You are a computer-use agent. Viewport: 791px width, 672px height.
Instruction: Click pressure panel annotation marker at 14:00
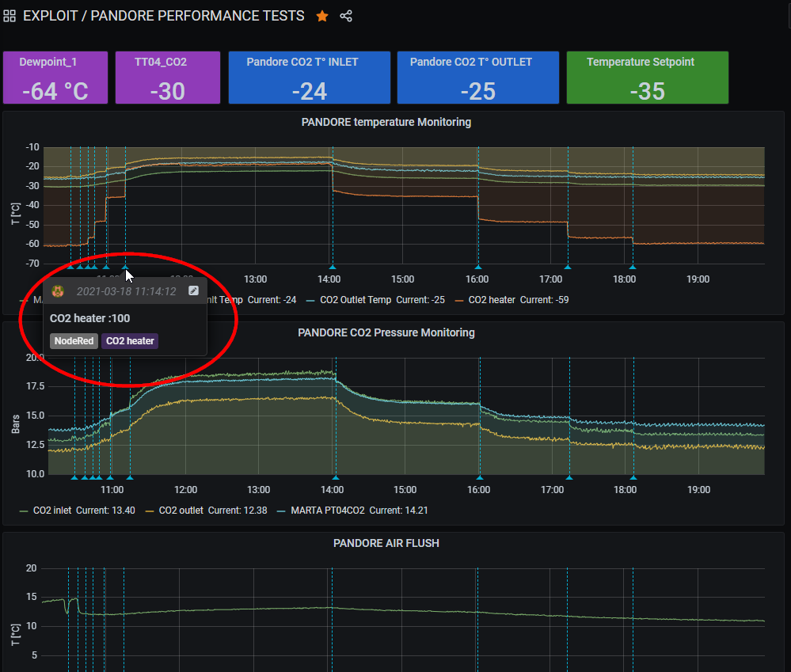click(336, 477)
